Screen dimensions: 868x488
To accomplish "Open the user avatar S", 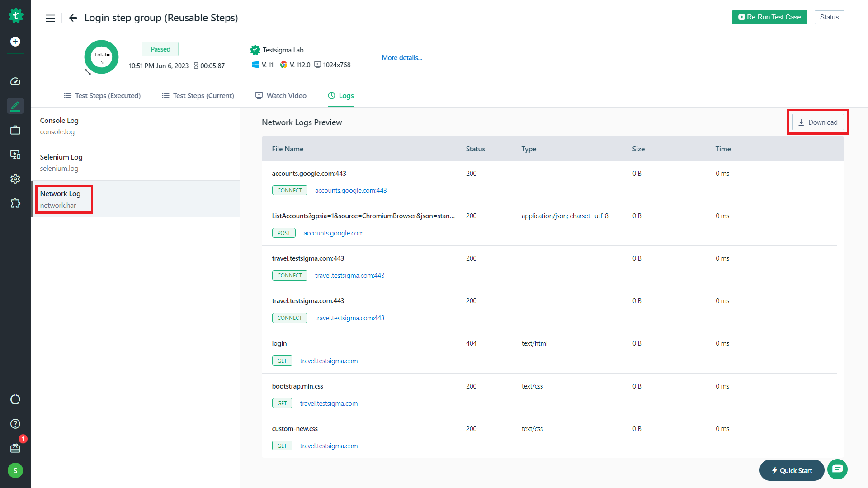I will click(x=15, y=470).
